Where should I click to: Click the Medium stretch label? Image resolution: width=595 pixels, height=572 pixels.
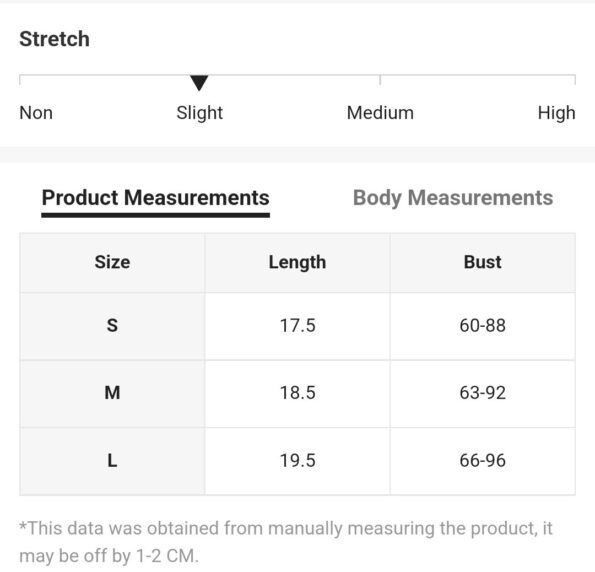pos(380,113)
